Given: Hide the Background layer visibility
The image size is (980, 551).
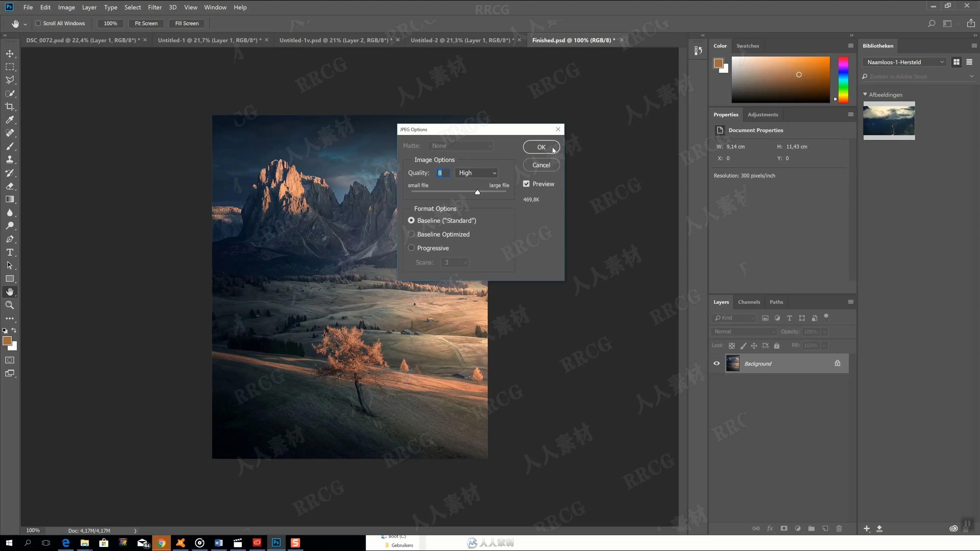Looking at the screenshot, I should coord(716,363).
